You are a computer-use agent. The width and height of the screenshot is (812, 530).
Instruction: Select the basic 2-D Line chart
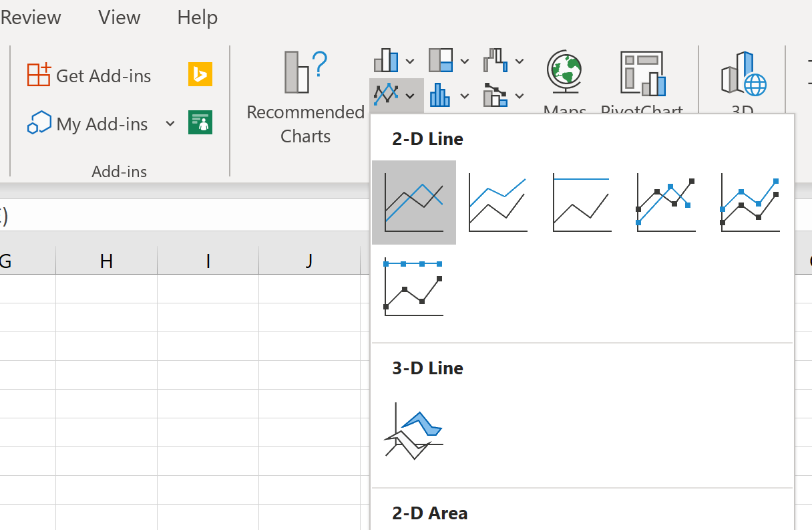(x=413, y=203)
